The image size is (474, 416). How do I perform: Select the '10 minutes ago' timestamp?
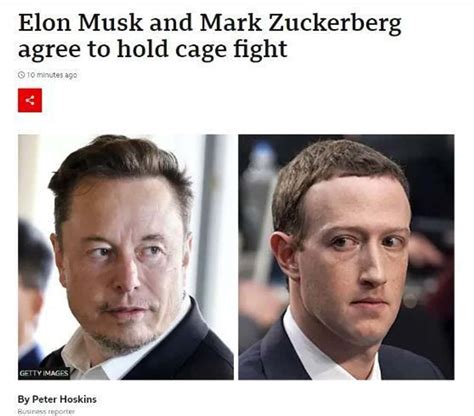(x=52, y=75)
